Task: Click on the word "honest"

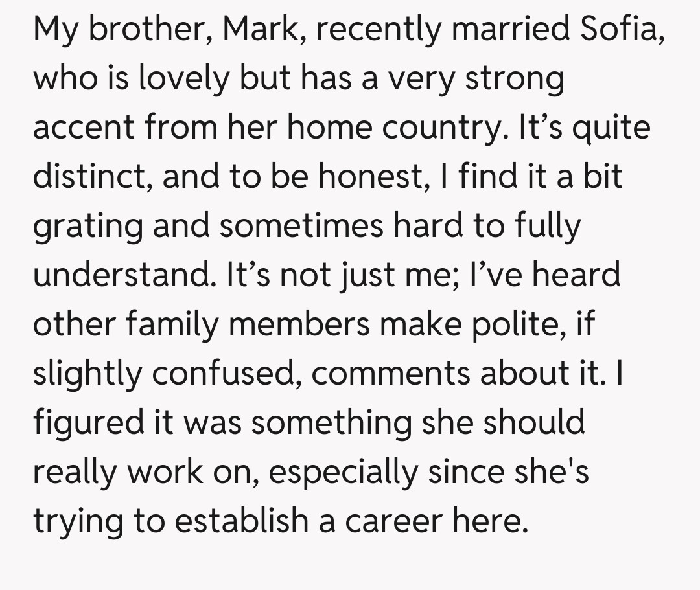Action: click(372, 177)
